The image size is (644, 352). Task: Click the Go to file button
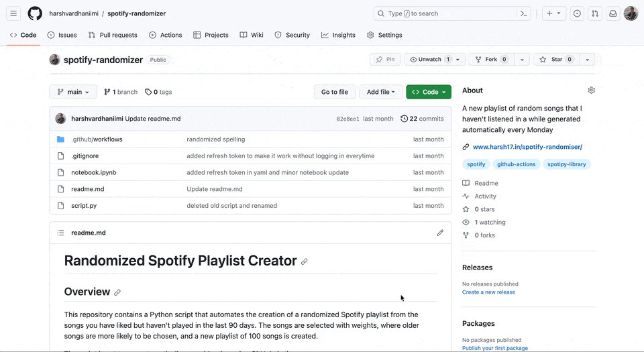[x=334, y=92]
